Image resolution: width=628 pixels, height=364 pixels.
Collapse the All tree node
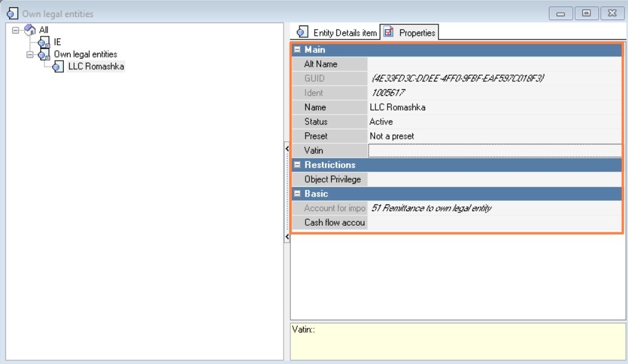15,30
